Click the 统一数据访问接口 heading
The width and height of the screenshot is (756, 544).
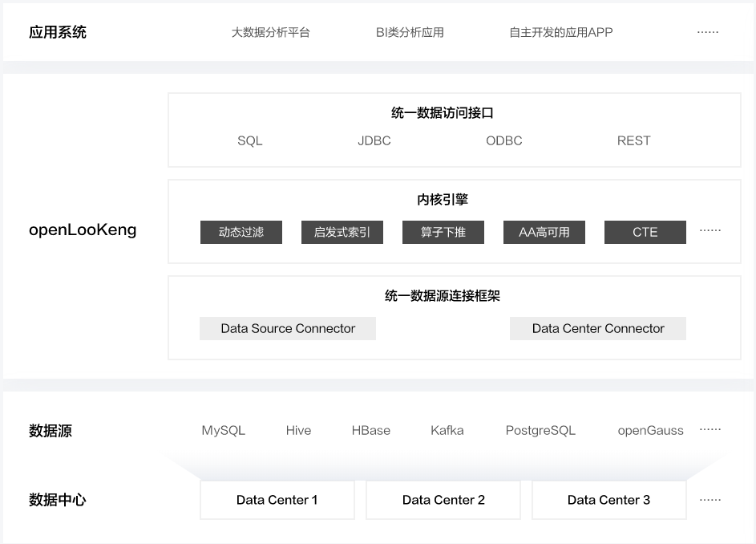coord(442,113)
